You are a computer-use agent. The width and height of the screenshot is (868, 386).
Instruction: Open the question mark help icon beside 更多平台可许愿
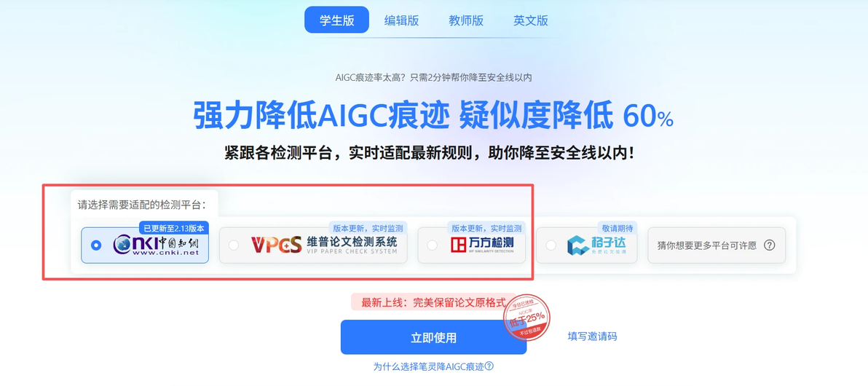(x=769, y=245)
